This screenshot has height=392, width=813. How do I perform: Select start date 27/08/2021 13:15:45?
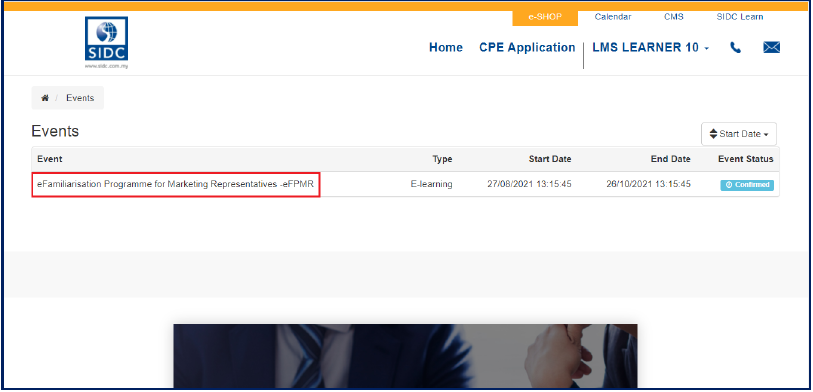529,184
